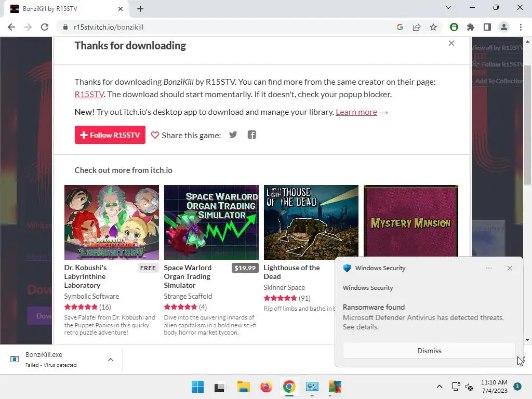Click the Ransomware found notification text

tap(374, 307)
